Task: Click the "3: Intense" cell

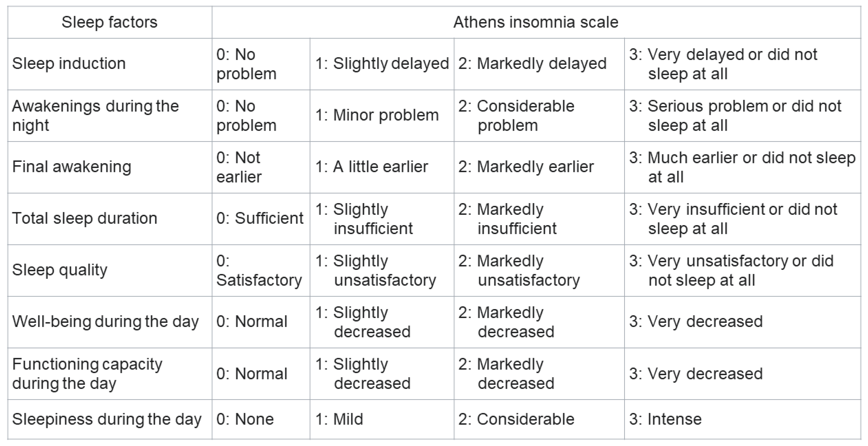Action: click(665, 419)
